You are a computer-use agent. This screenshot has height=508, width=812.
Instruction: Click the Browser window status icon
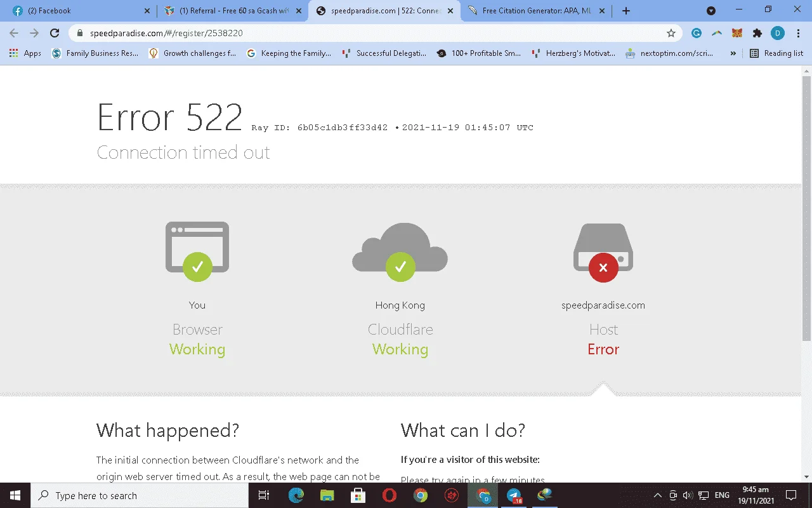coord(197,251)
